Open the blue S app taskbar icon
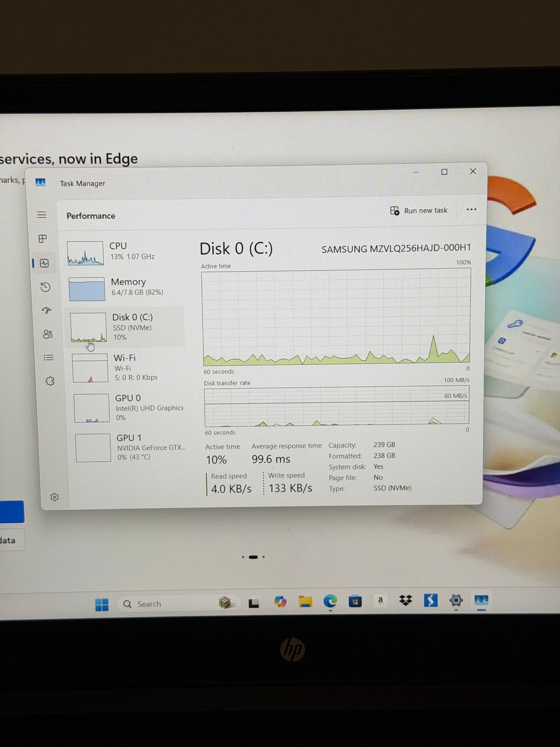The image size is (560, 747). [x=431, y=600]
